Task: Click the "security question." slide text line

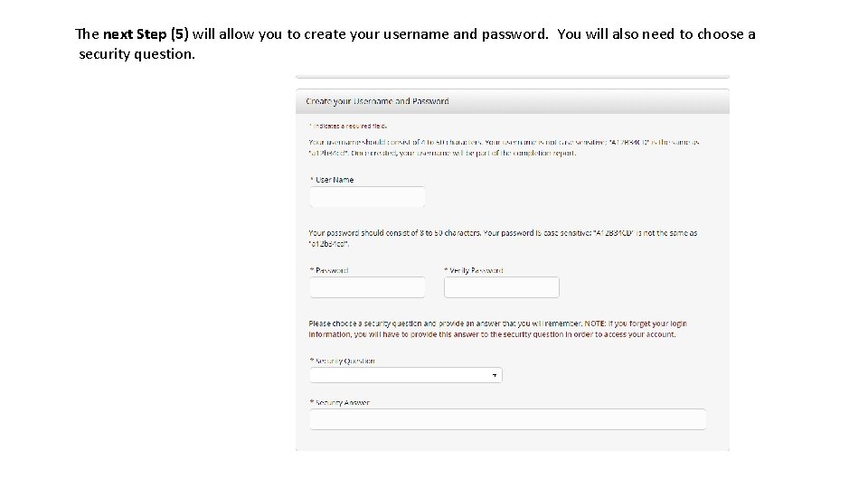Action: 137,54
